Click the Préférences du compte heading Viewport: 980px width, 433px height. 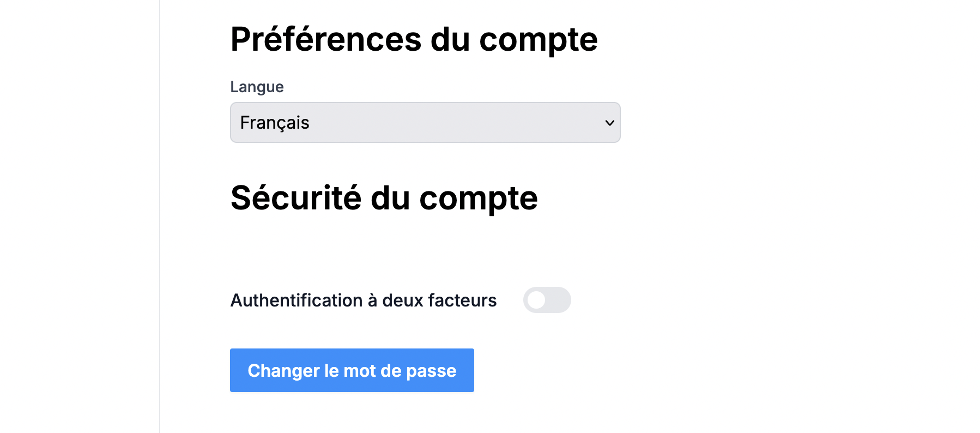click(414, 39)
